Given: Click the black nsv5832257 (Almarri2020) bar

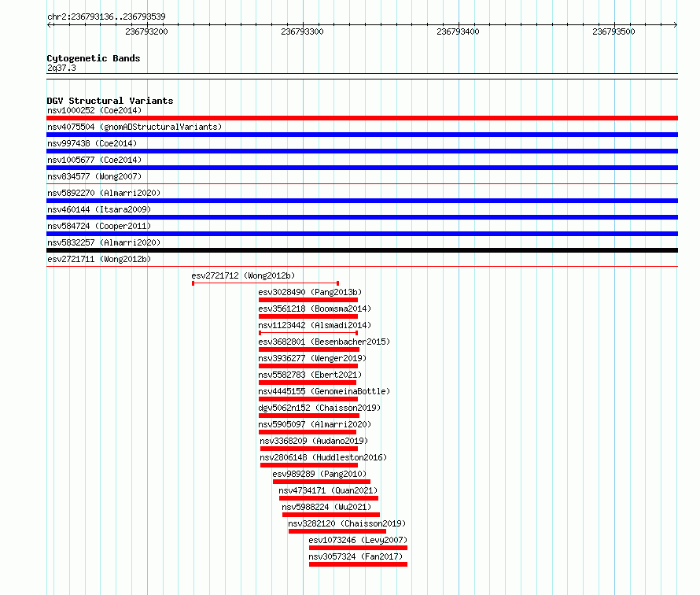Looking at the screenshot, I should point(362,250).
